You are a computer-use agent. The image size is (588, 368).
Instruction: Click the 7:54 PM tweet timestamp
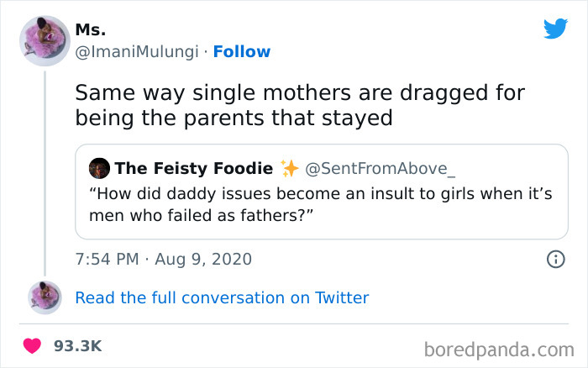coord(108,259)
